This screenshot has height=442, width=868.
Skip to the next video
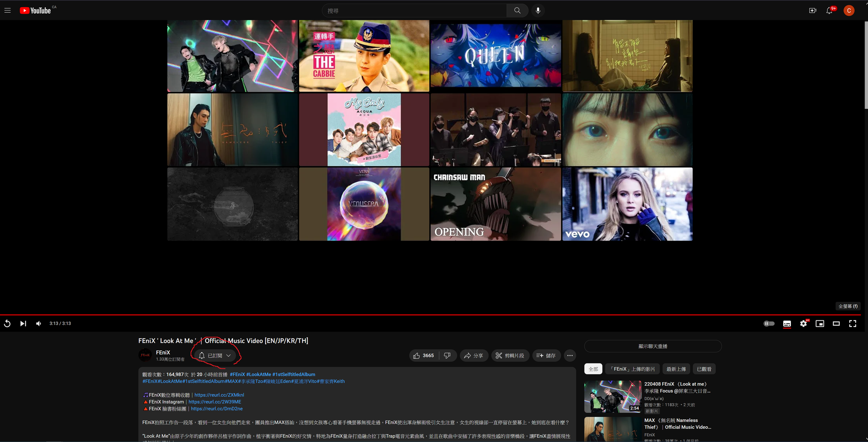23,324
